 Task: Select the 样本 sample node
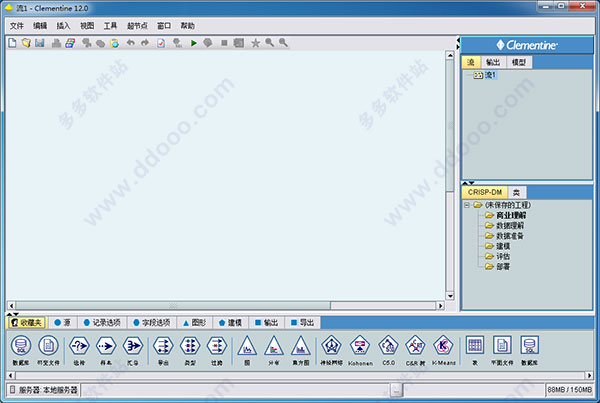(x=106, y=350)
